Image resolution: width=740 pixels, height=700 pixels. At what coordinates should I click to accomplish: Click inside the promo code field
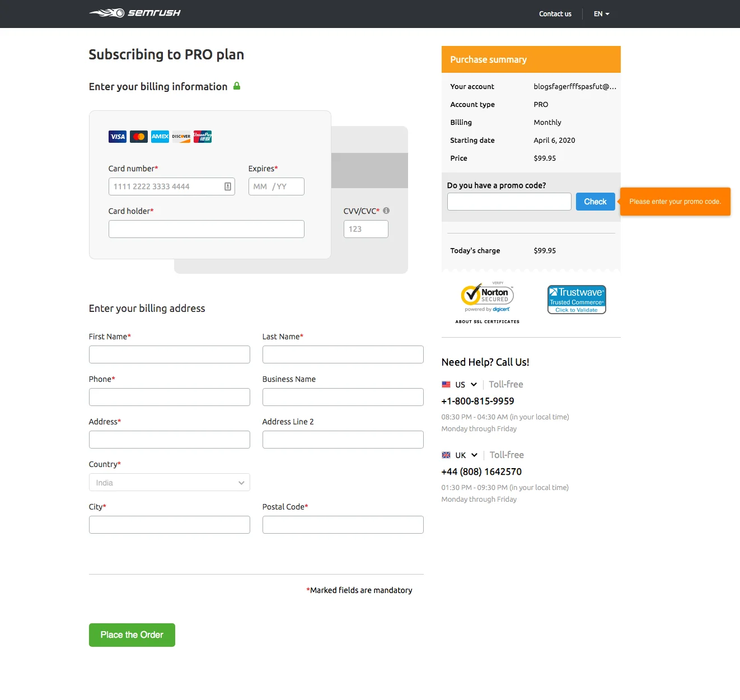(508, 202)
